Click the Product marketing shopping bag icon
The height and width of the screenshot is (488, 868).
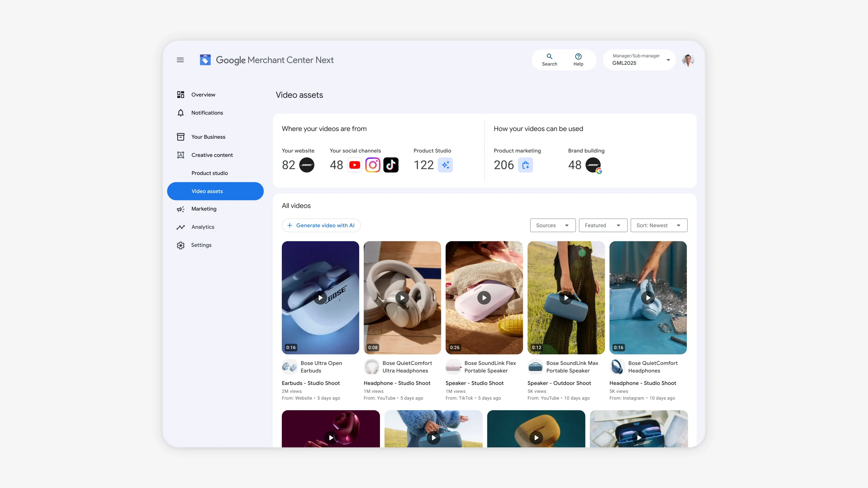[x=525, y=165]
